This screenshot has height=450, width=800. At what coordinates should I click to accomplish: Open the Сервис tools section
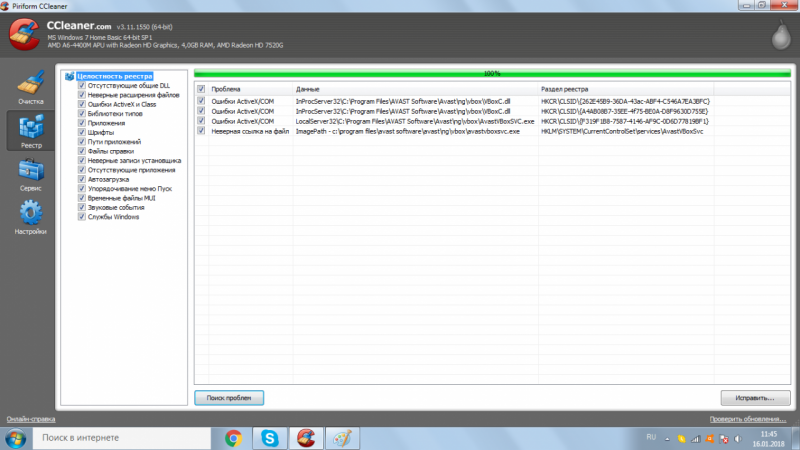(x=31, y=174)
